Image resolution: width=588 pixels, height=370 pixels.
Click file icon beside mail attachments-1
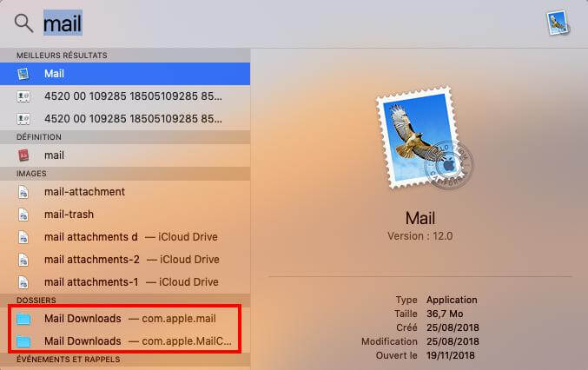(x=23, y=282)
